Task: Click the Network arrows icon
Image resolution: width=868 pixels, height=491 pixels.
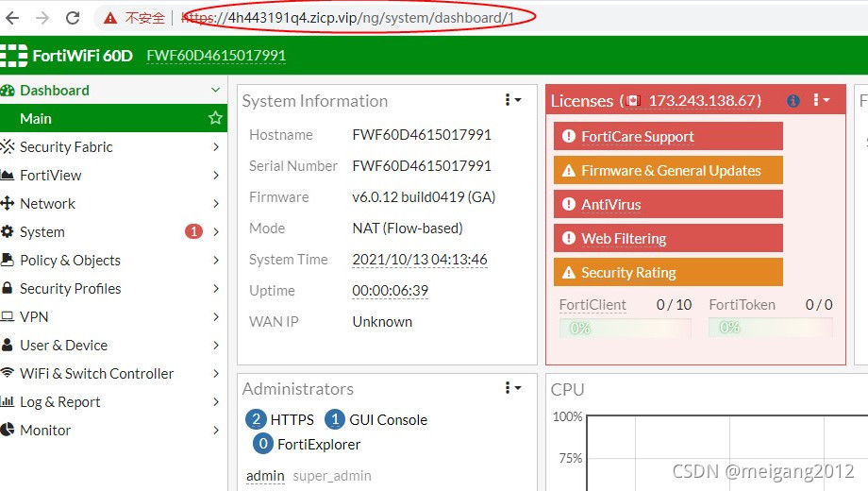Action: point(8,203)
